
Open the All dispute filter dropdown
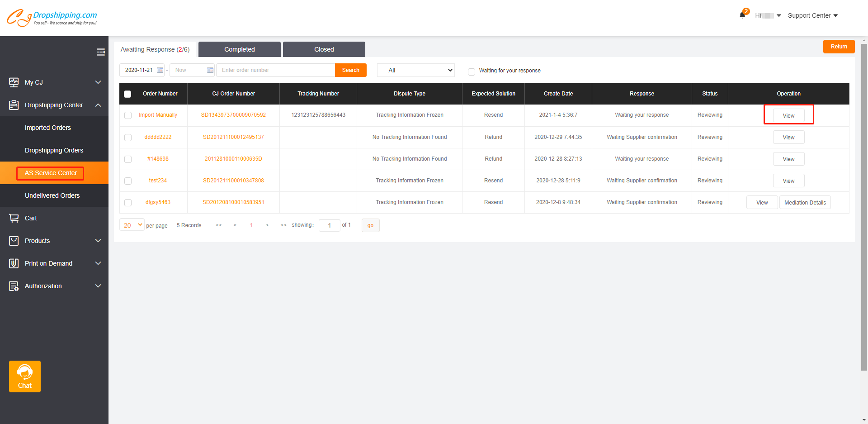(x=415, y=70)
